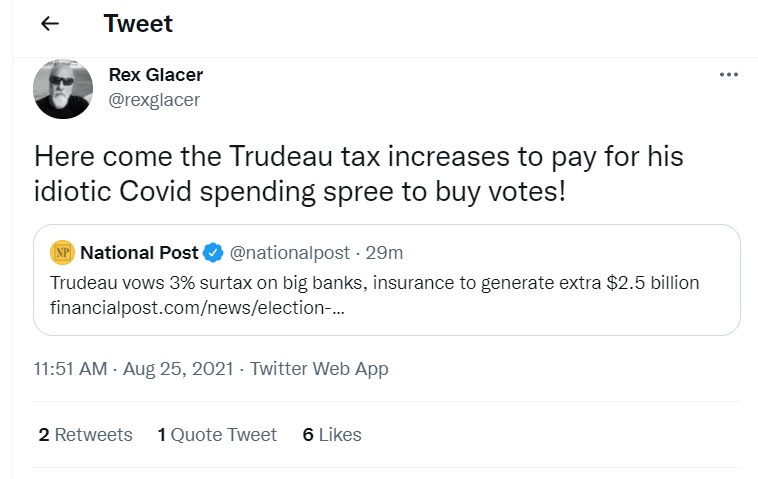
Task: Click the National Post logo icon
Action: coord(62,251)
